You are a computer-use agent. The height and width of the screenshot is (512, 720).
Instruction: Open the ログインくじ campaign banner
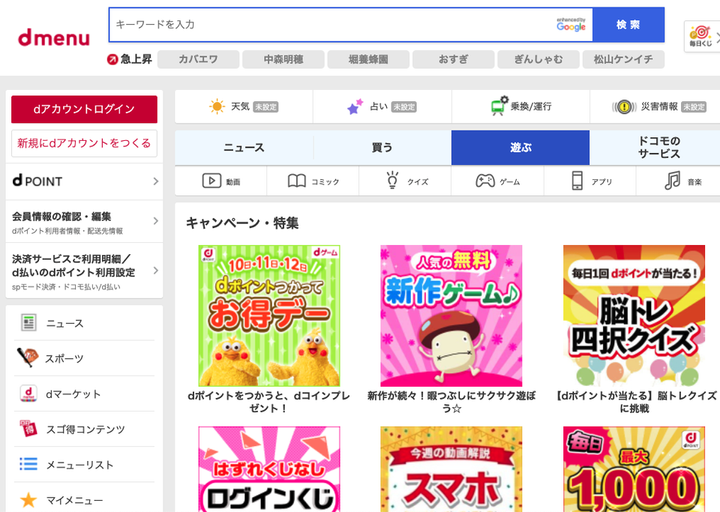(x=269, y=469)
